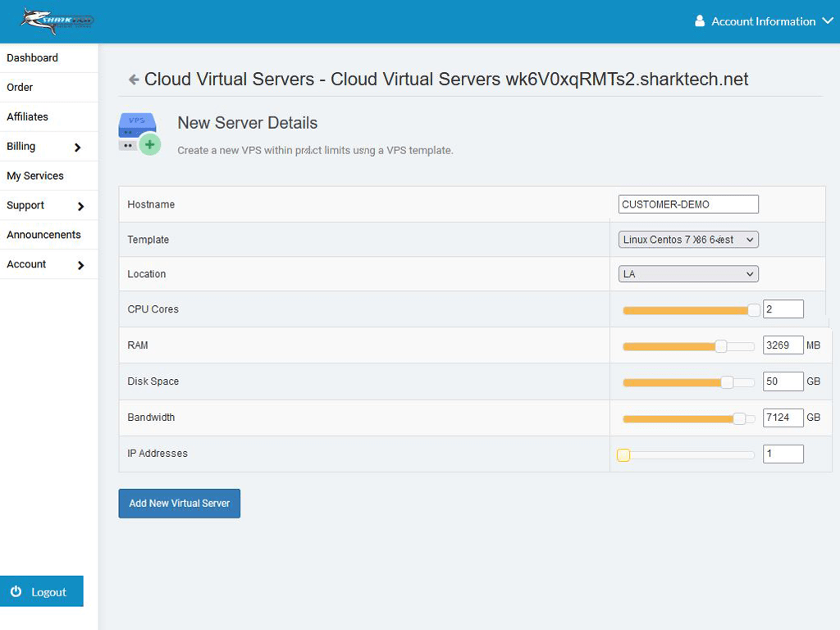Click the Bandwidth GB value field
Screen dimensions: 840x630
[x=783, y=418]
